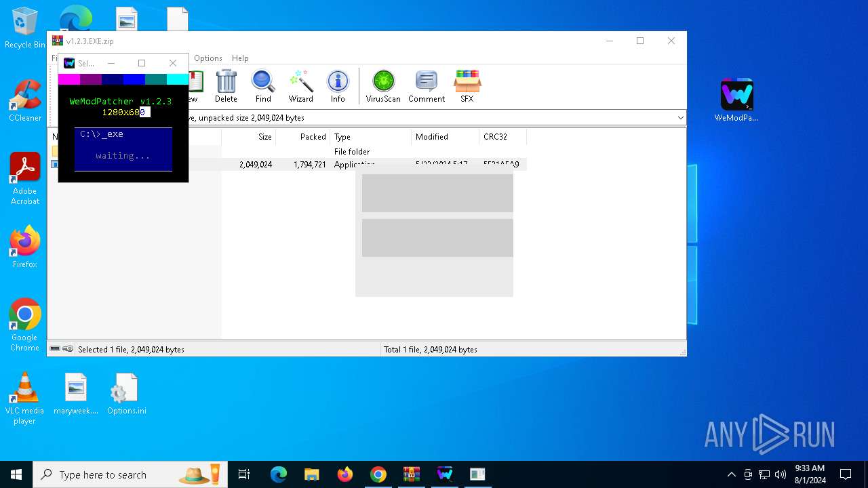Screen dimensions: 868x488
Task: Click the purple color block in WeModPatcher
Action: point(91,79)
